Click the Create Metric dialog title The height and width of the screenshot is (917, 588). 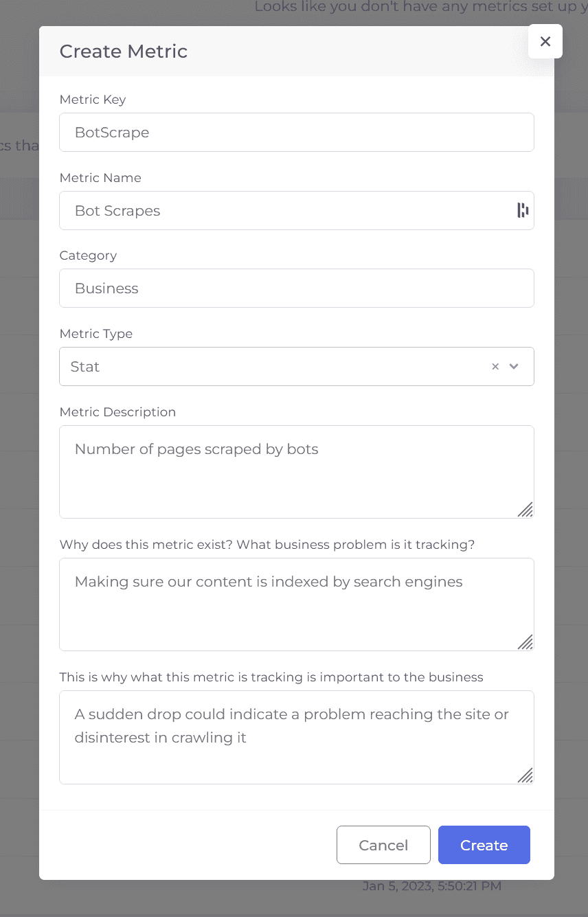124,52
